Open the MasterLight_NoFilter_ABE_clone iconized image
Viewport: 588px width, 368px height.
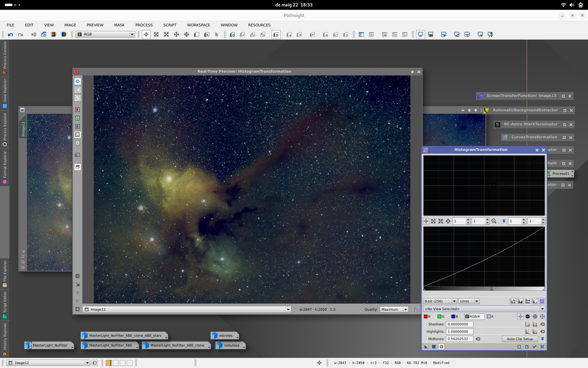coord(176,345)
